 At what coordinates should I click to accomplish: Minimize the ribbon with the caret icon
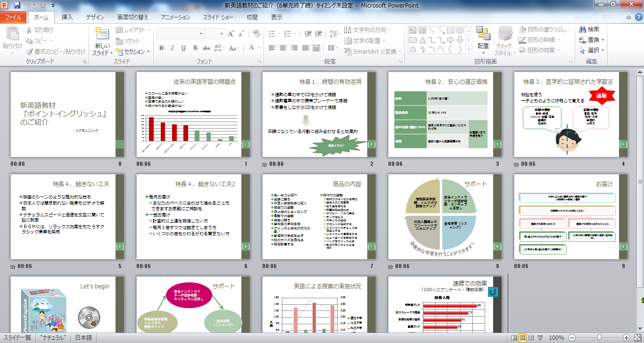point(629,17)
